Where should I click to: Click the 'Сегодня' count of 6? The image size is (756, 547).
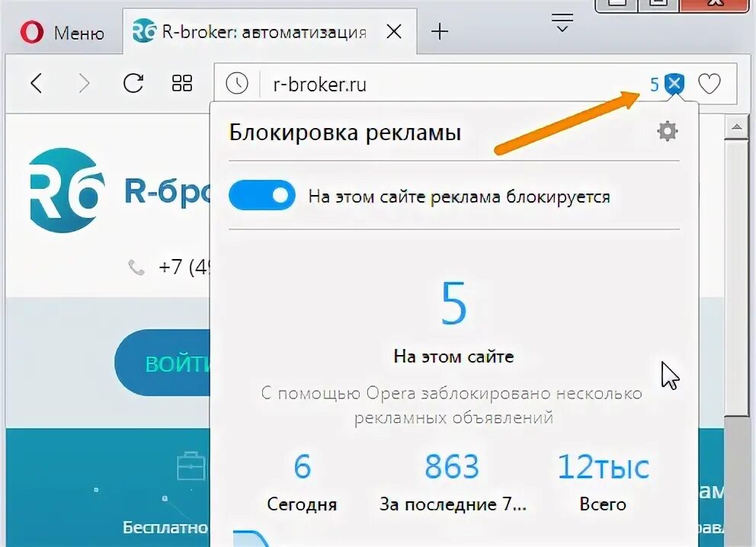pos(303,467)
